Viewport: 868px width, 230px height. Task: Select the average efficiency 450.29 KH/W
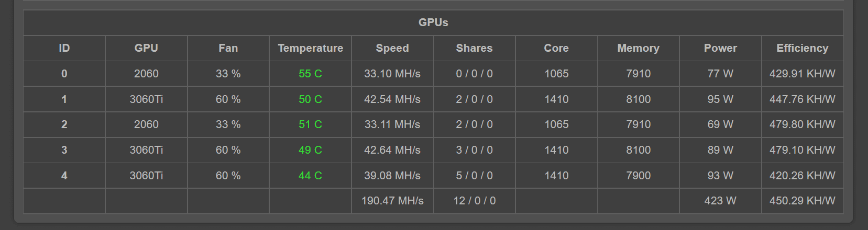coord(802,201)
